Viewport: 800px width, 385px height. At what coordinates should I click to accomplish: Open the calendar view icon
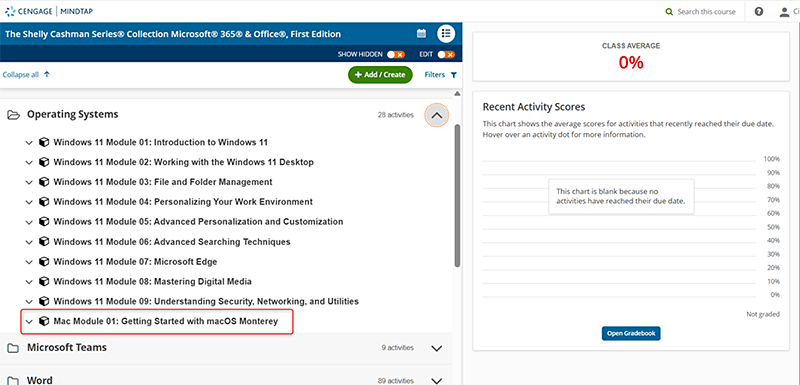[x=421, y=34]
